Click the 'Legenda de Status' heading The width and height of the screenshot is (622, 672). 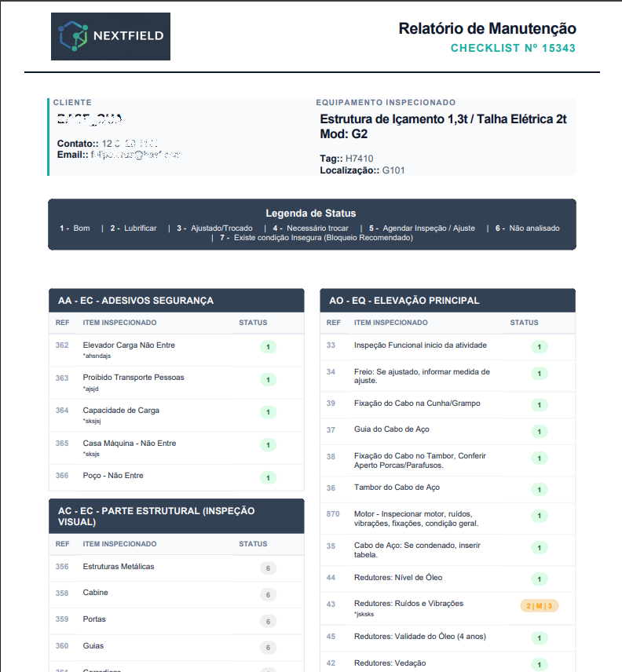tap(311, 213)
